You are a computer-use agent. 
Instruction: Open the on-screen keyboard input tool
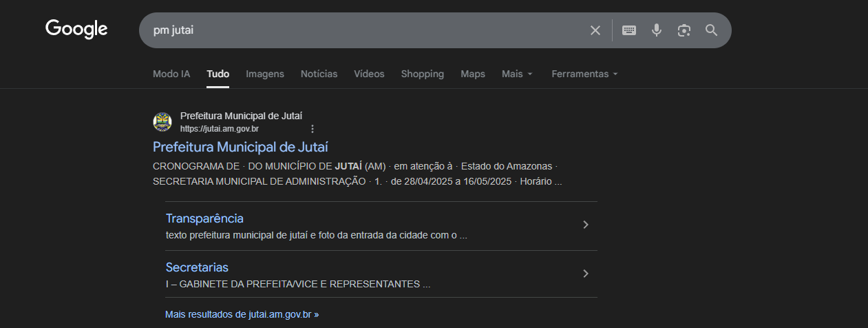click(x=629, y=30)
